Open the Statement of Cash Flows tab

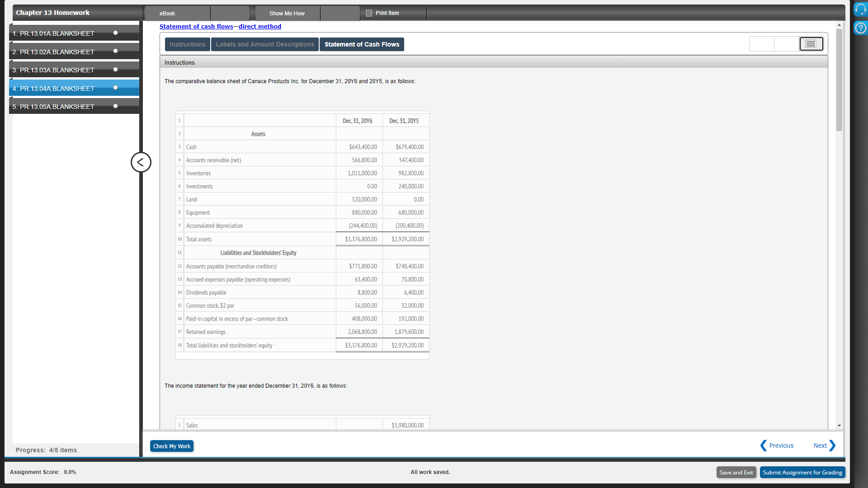click(362, 44)
